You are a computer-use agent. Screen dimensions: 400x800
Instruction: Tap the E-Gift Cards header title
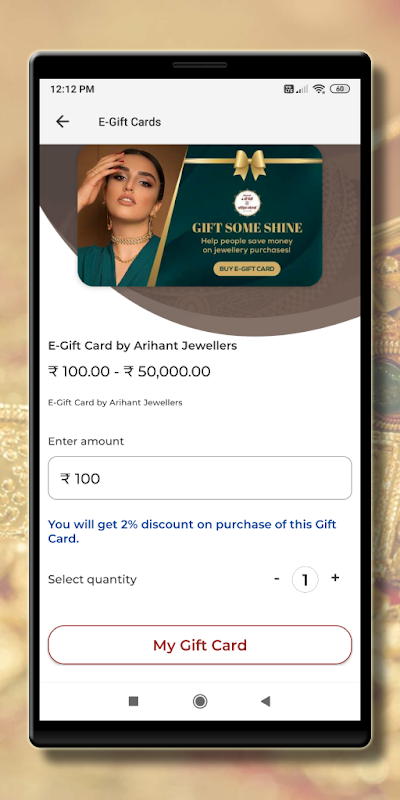[x=130, y=122]
